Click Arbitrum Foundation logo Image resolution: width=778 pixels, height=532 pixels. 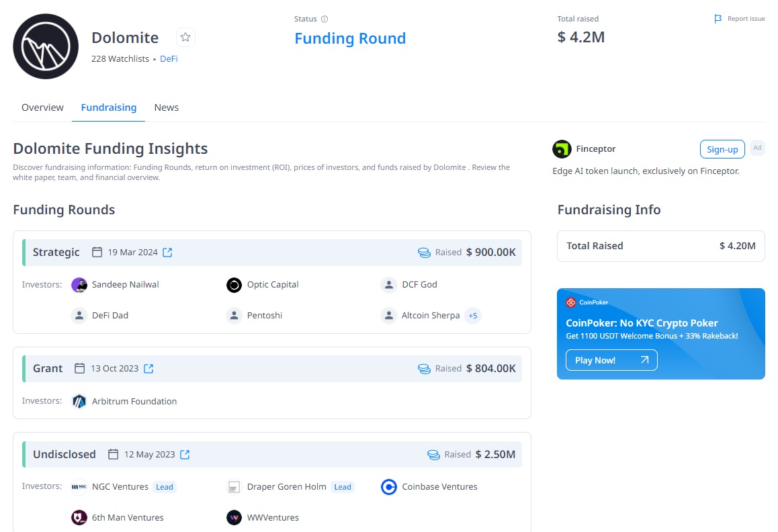tap(79, 401)
